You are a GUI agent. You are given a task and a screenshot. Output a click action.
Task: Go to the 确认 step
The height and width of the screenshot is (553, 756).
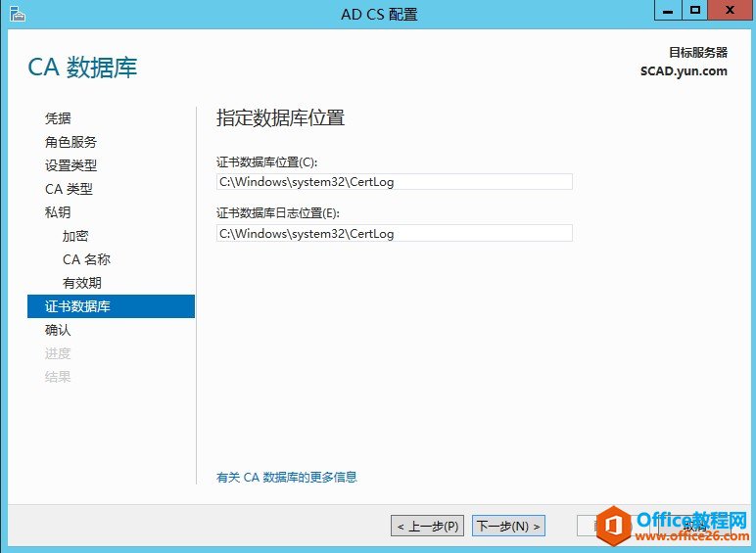point(58,330)
